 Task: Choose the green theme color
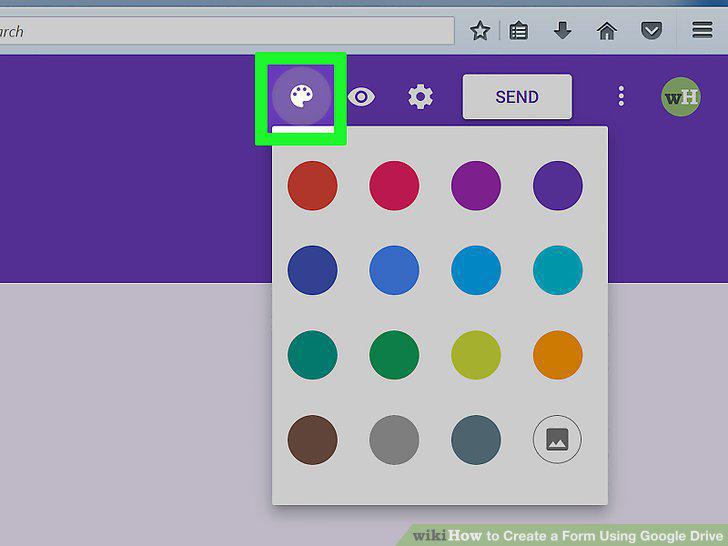394,355
